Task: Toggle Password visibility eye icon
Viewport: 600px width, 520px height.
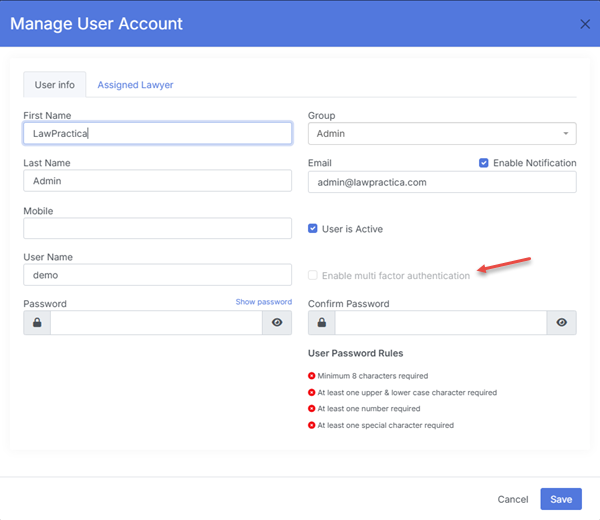Action: coord(277,322)
